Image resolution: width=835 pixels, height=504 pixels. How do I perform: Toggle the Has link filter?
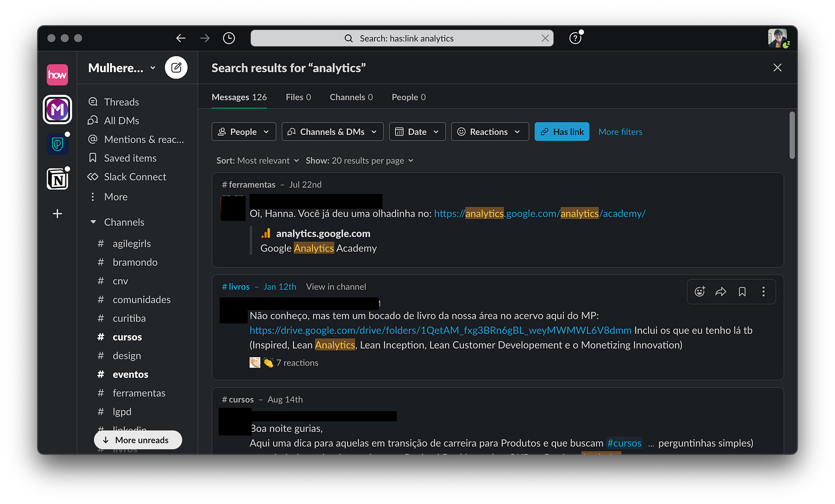(x=562, y=132)
